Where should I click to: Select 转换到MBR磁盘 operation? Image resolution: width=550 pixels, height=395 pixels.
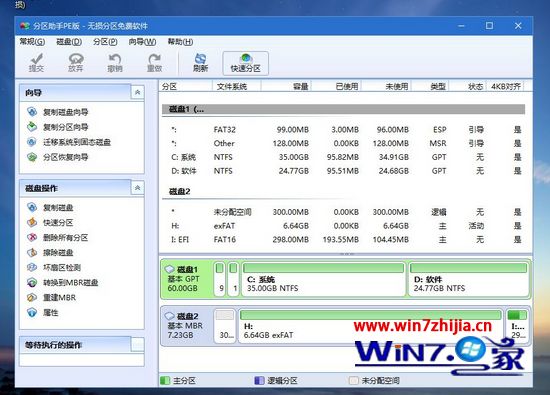pyautogui.click(x=63, y=282)
